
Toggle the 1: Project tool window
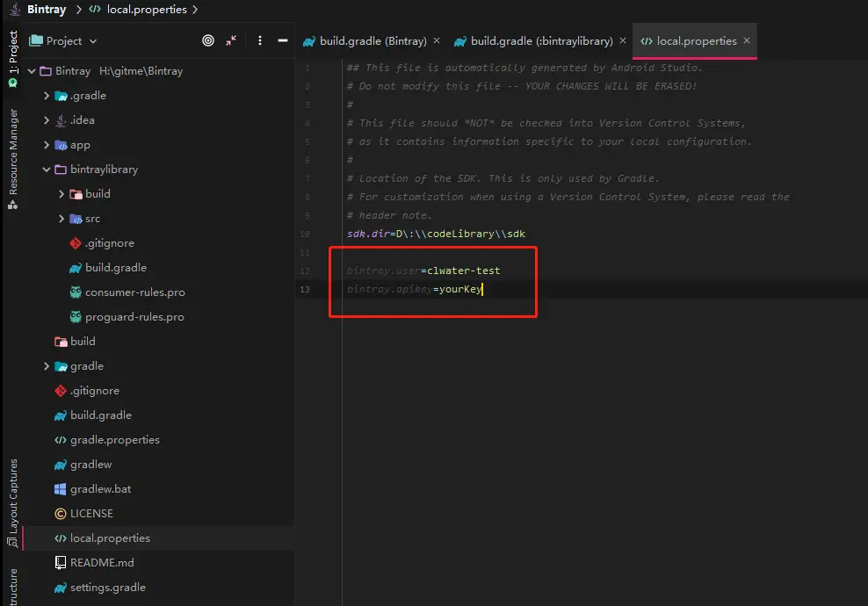click(x=13, y=59)
